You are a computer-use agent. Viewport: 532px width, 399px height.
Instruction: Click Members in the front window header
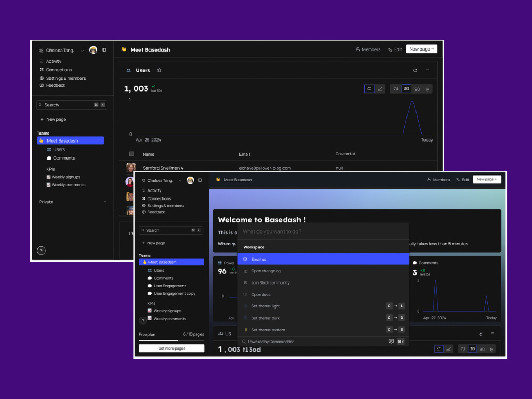[438, 180]
